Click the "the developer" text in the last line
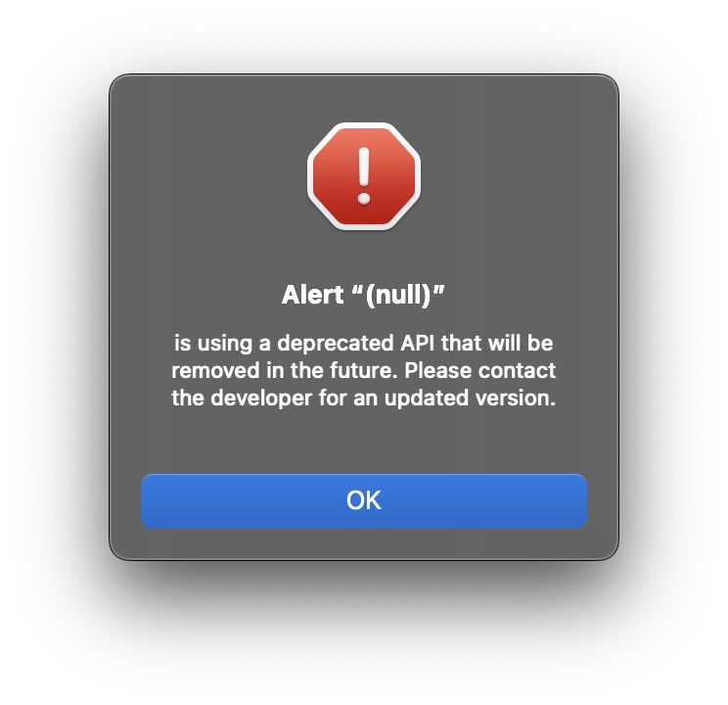The height and width of the screenshot is (705, 728). 242,399
